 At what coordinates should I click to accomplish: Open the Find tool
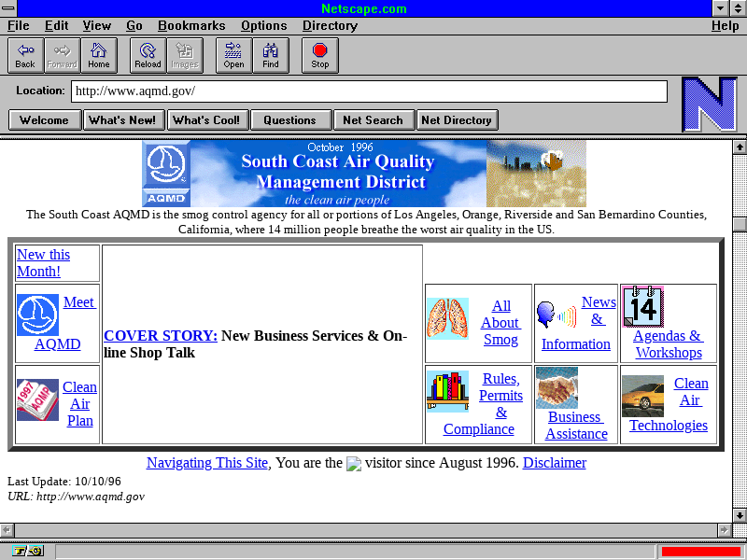pyautogui.click(x=270, y=55)
